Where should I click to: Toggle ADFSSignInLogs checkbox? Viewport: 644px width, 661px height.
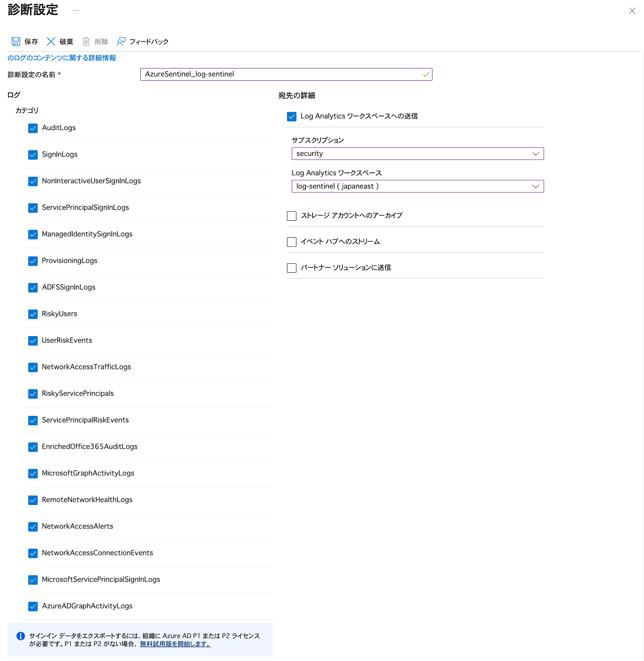click(x=33, y=288)
